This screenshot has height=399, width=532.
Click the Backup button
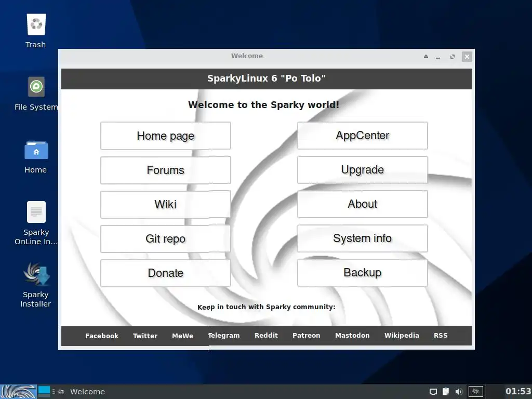click(x=363, y=272)
